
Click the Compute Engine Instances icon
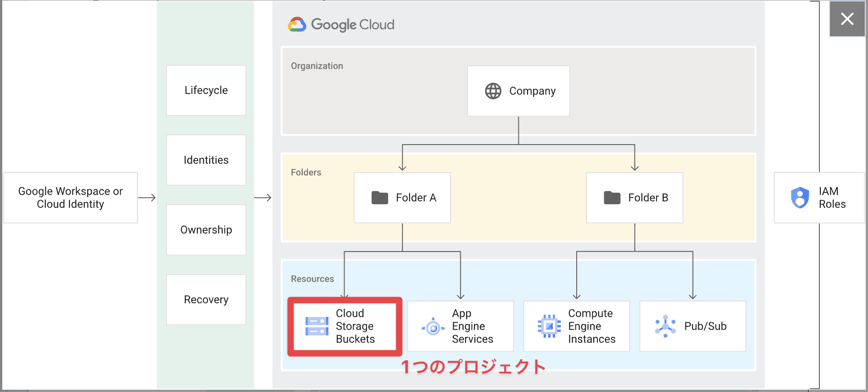pos(549,326)
